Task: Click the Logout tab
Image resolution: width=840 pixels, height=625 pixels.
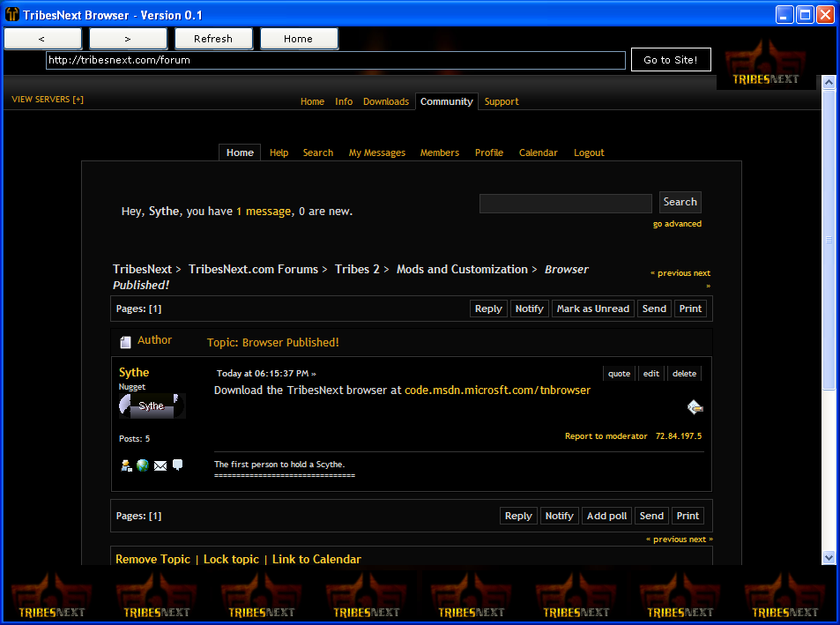Action: coord(590,153)
